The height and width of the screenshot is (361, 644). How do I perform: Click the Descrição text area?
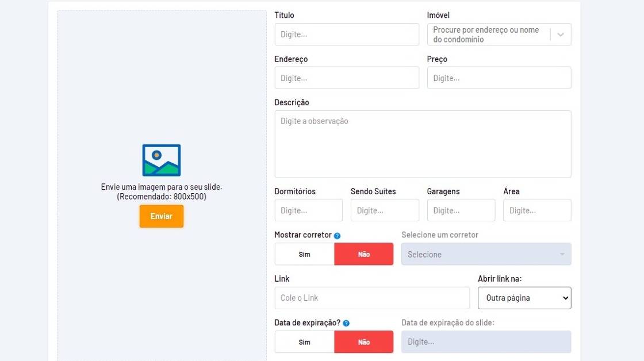[x=423, y=144]
